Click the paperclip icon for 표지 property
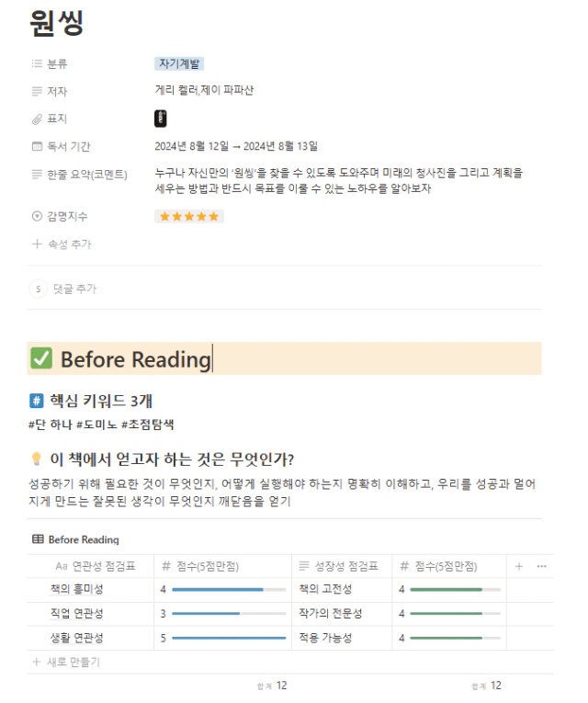 tap(37, 119)
